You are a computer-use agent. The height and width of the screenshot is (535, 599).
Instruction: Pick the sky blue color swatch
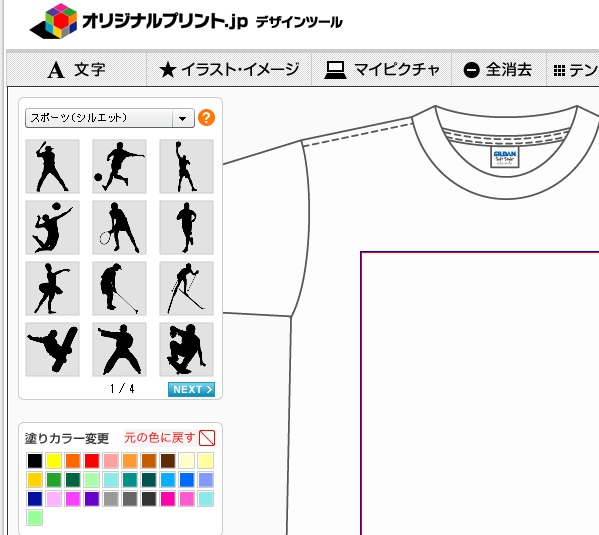point(168,480)
